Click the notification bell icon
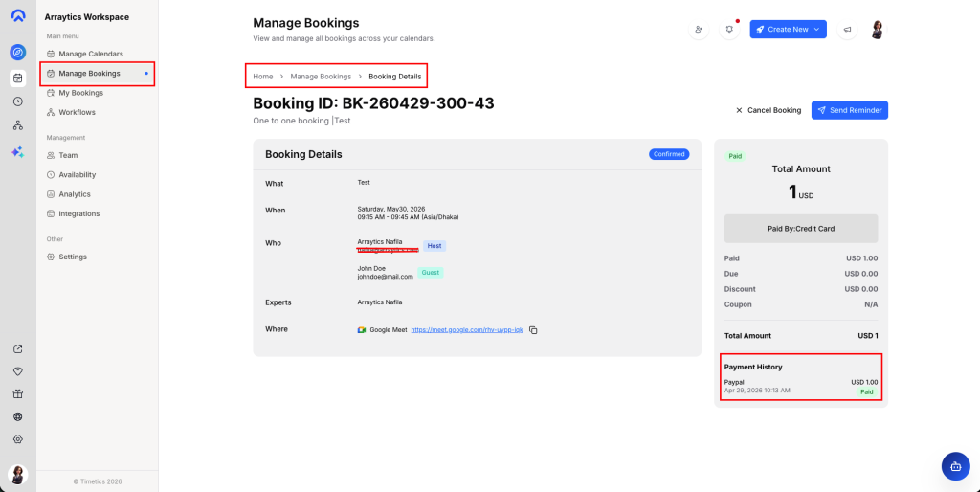980x492 pixels. [x=729, y=30]
